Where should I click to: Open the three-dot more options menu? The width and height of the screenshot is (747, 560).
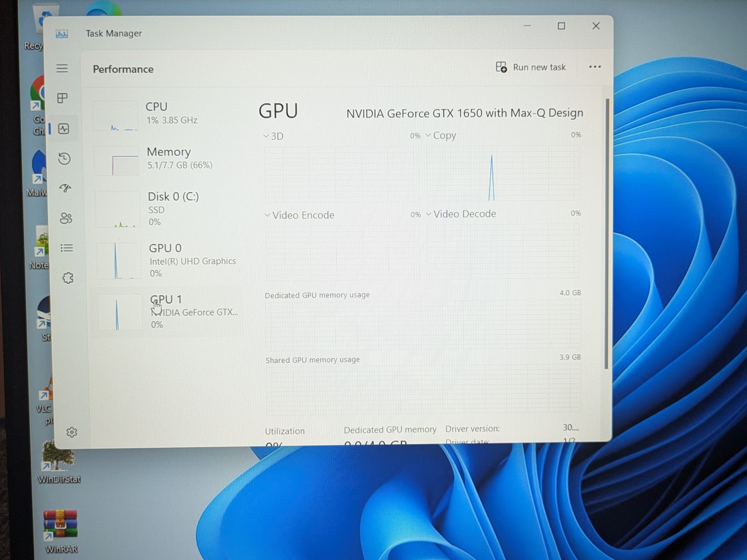point(595,67)
